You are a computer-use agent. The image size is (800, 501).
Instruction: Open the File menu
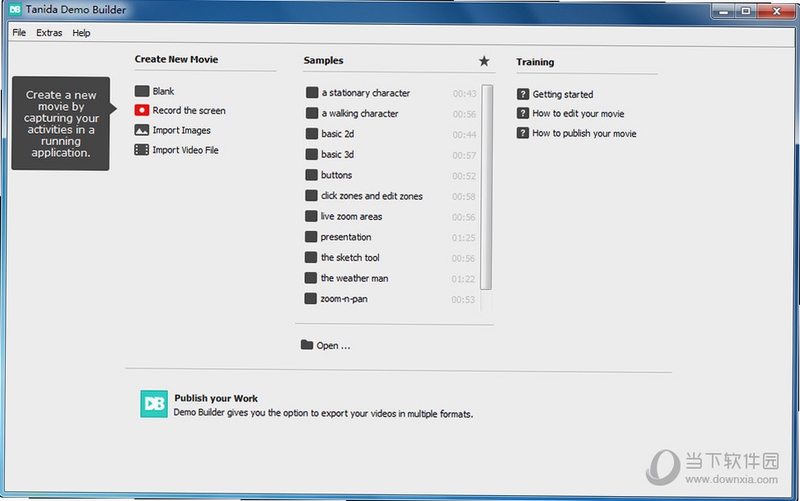[x=19, y=33]
